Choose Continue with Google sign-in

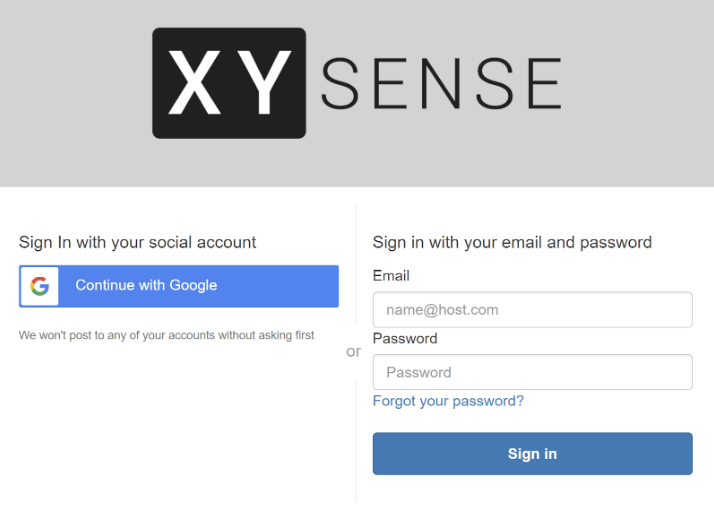(179, 286)
